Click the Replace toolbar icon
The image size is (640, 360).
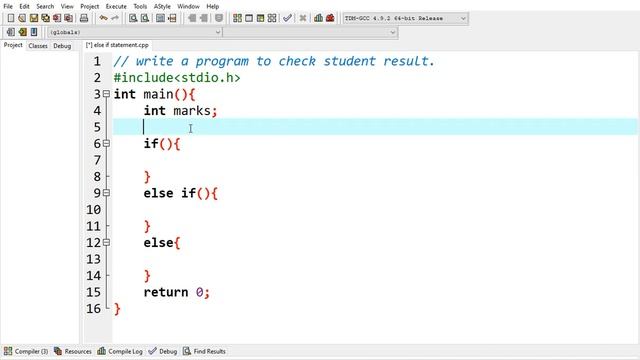[144, 18]
